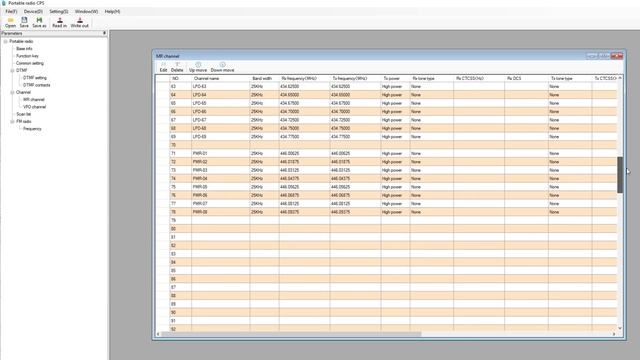
Task: Click the Write out radio icon
Action: click(x=80, y=22)
